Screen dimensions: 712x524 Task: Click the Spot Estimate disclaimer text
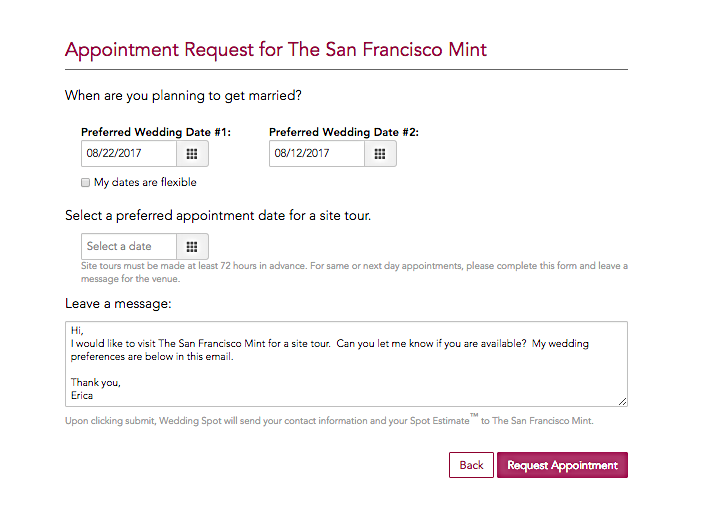[329, 420]
